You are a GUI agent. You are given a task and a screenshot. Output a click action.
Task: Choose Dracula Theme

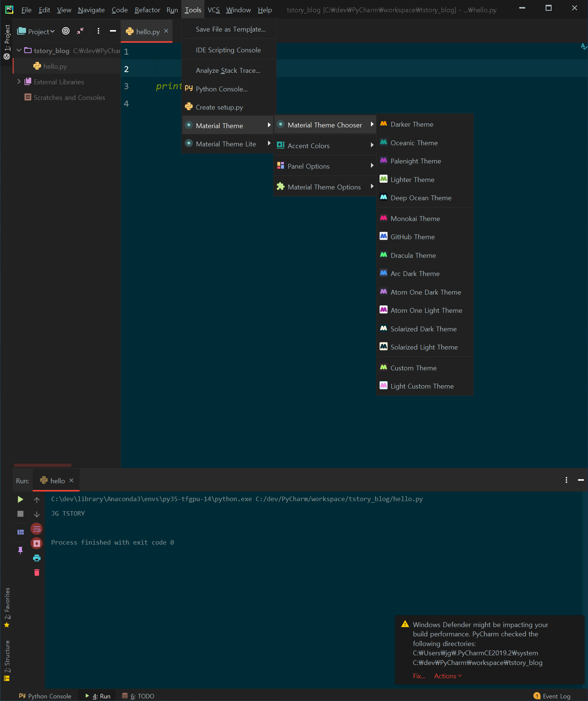click(x=424, y=256)
